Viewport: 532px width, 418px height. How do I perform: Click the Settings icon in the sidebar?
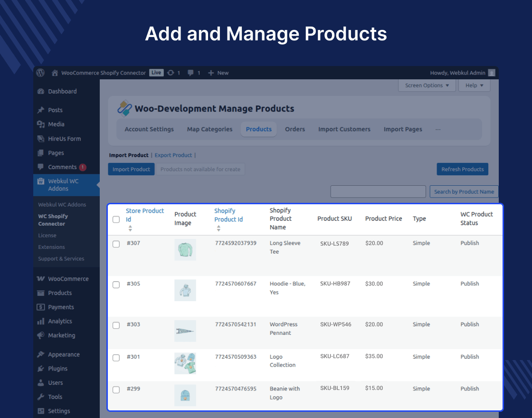point(41,411)
